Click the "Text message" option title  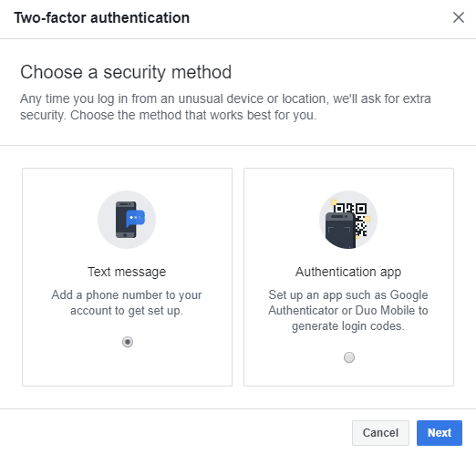[x=127, y=272]
